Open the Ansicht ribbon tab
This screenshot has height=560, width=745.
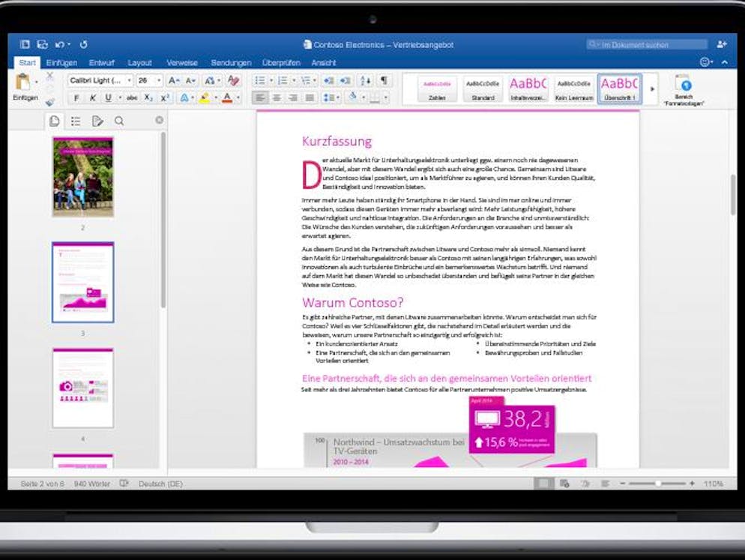[324, 63]
